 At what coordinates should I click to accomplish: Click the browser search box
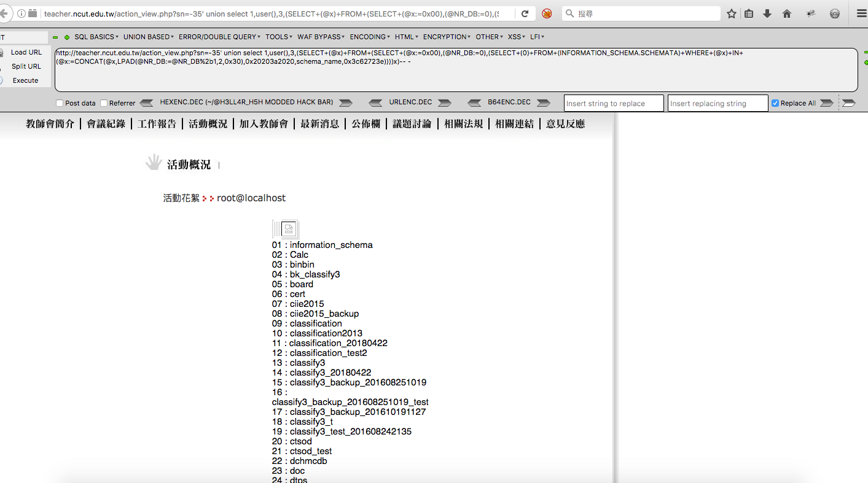click(641, 14)
